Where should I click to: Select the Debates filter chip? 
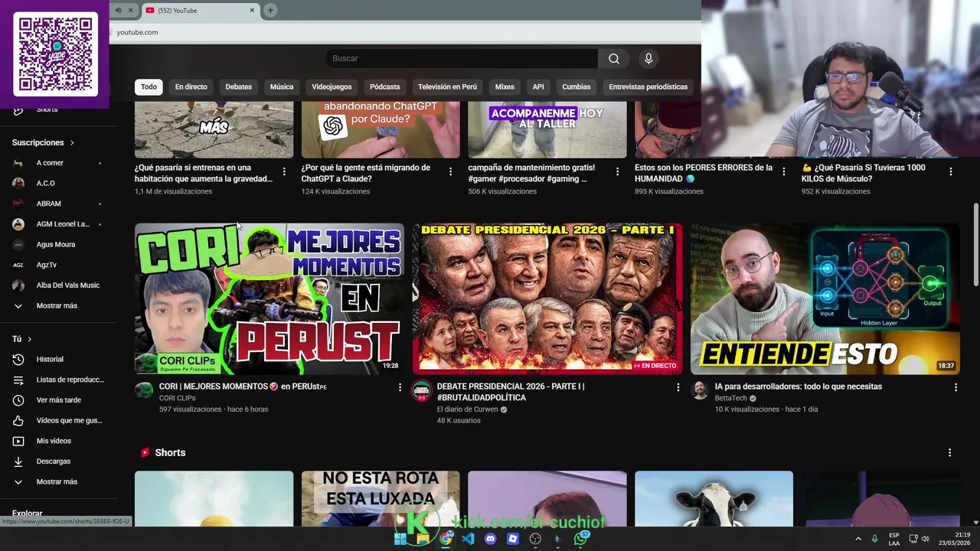[x=238, y=86]
